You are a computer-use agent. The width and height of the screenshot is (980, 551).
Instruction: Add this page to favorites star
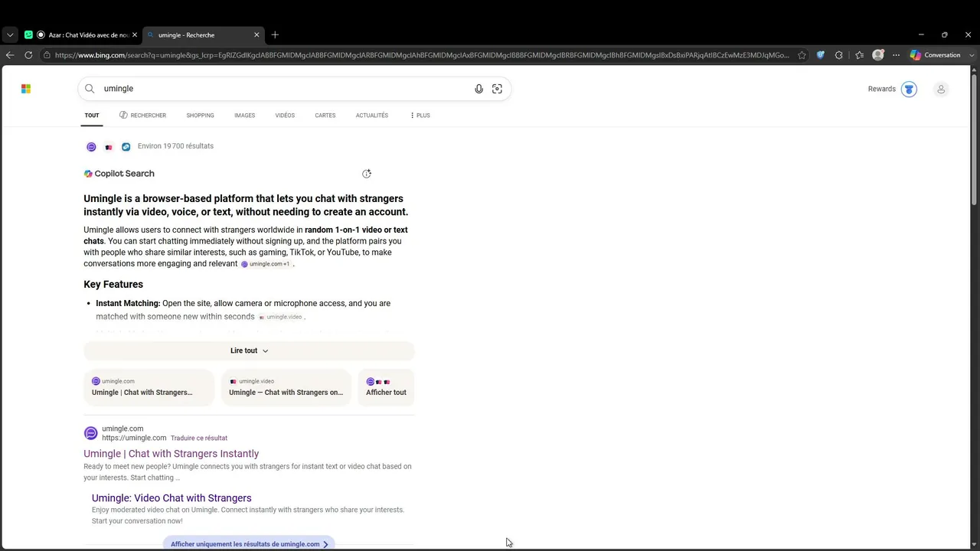pos(802,55)
